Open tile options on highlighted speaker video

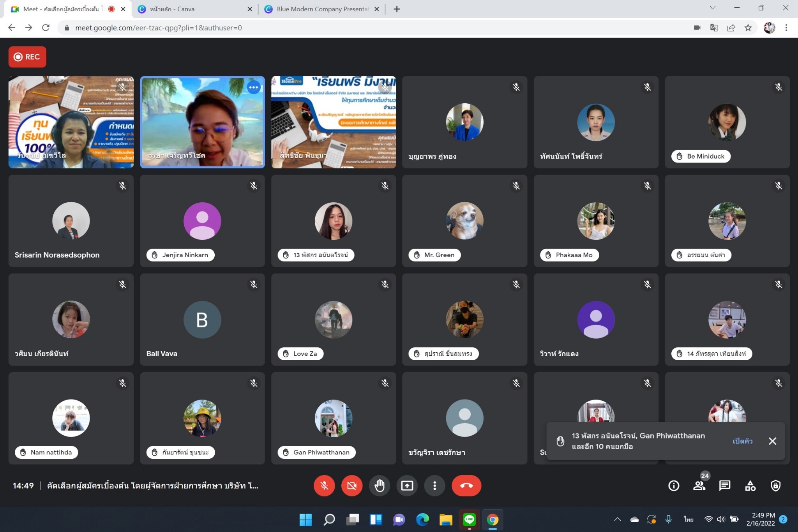[x=254, y=87]
